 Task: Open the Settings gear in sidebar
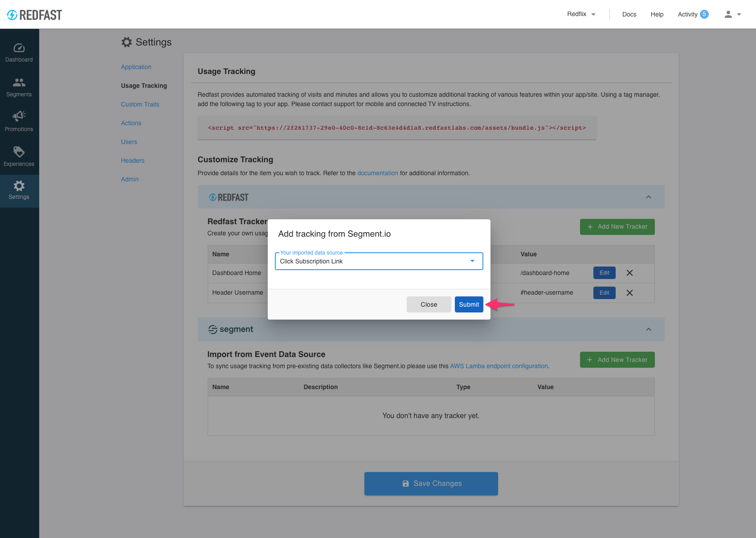(x=19, y=186)
